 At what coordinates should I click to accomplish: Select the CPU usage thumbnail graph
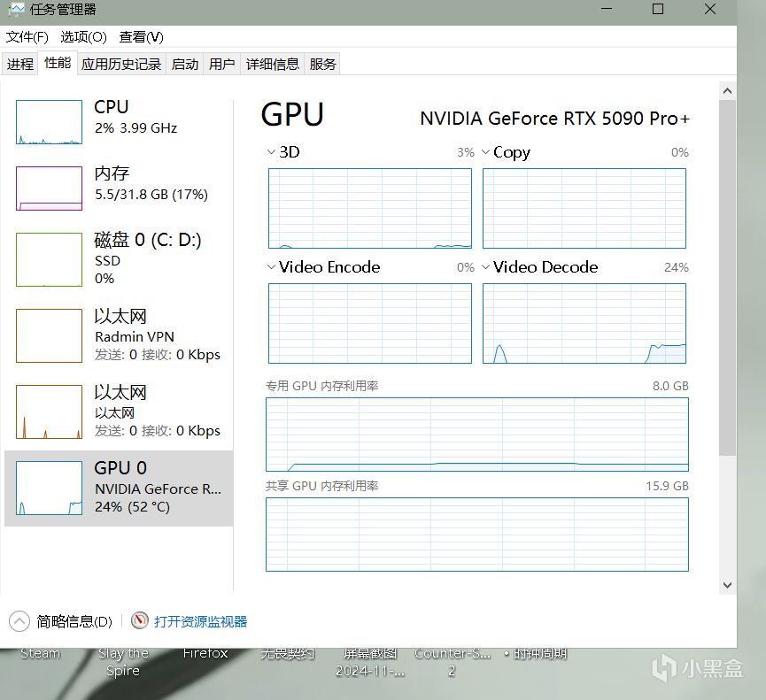click(x=49, y=122)
